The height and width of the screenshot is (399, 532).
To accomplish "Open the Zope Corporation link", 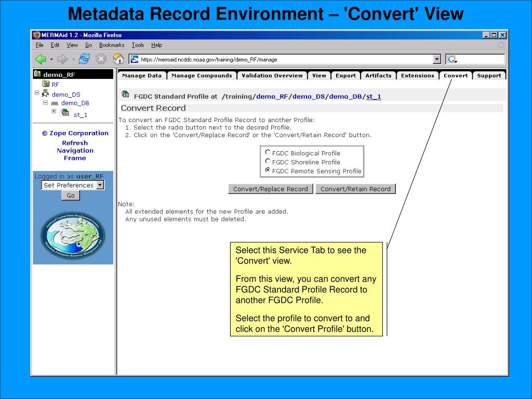I will click(x=75, y=133).
